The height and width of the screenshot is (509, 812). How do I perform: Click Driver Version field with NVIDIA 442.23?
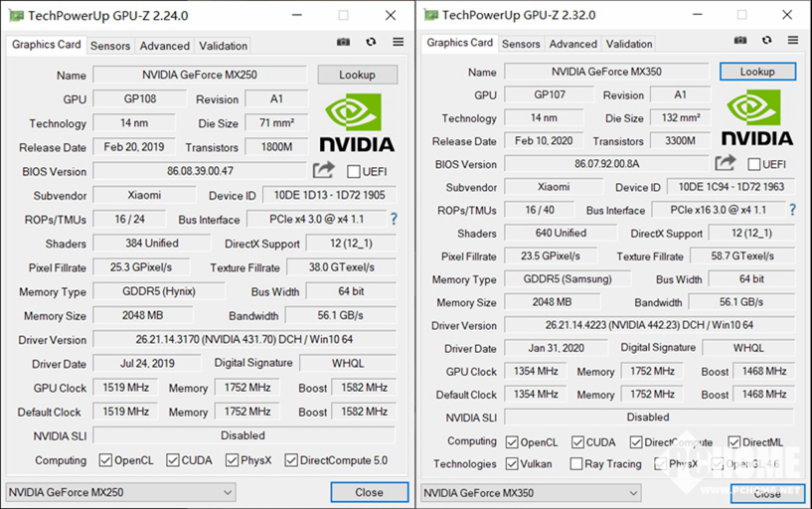[649, 325]
